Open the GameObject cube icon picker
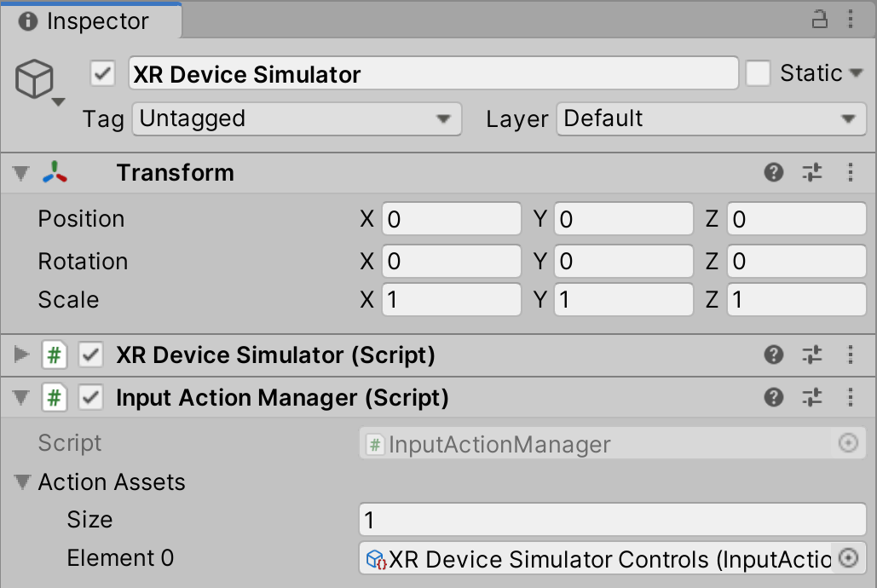This screenshot has height=588, width=877. tap(37, 82)
